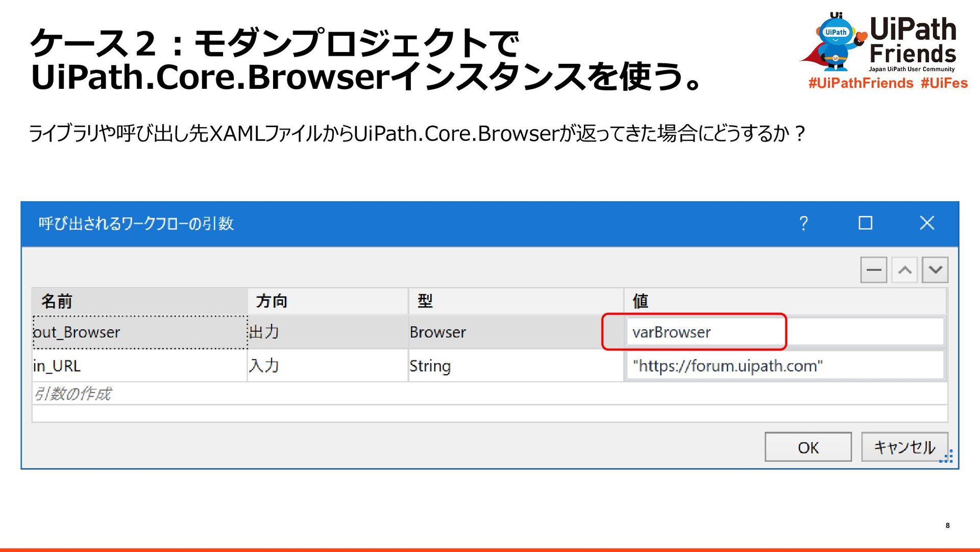Select the in_URL argument name cell
Image resolution: width=980 pixels, height=552 pixels.
[x=140, y=366]
